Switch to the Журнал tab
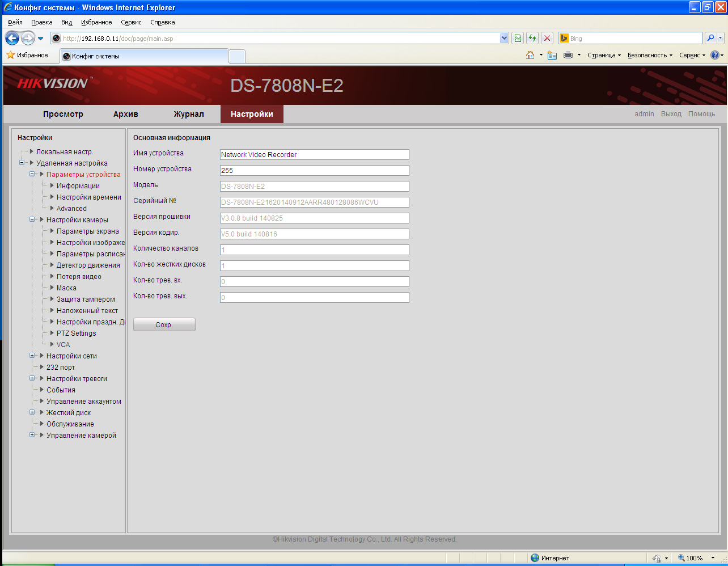The image size is (728, 566). 189,114
